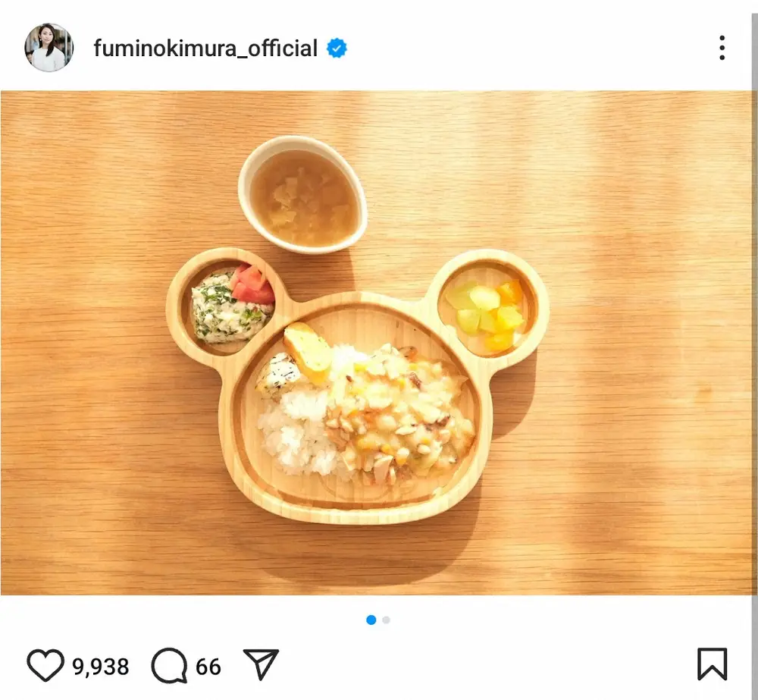
Task: Click the blue verified badge next to username
Action: coord(337,47)
